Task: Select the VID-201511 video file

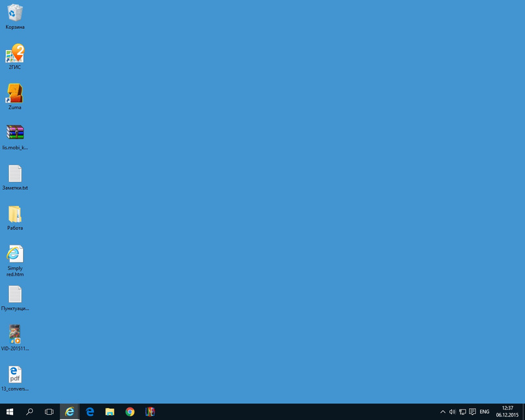Action: tap(15, 338)
